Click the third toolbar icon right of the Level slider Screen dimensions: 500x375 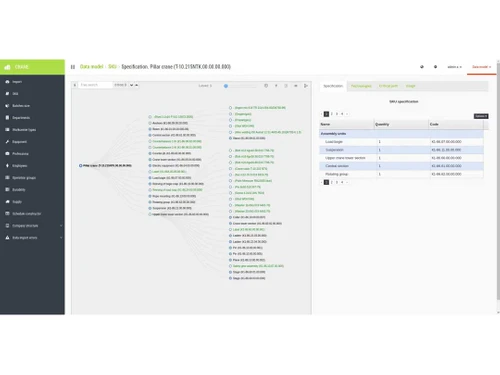(286, 86)
